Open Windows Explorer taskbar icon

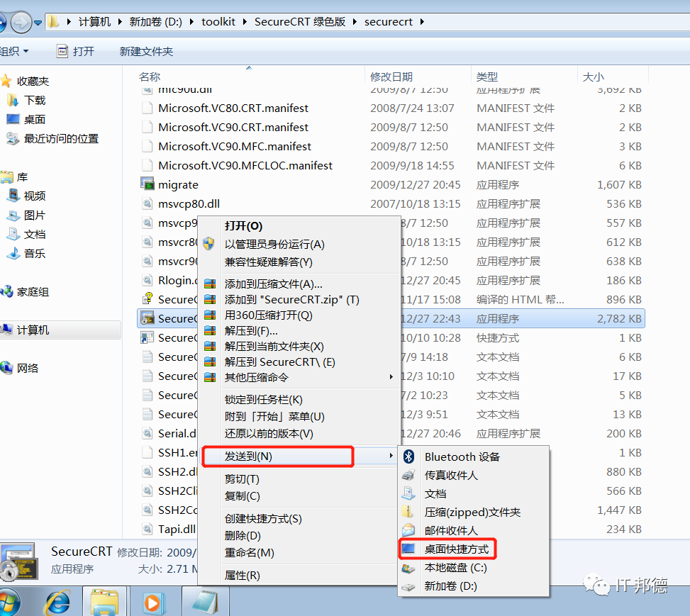pos(104,602)
